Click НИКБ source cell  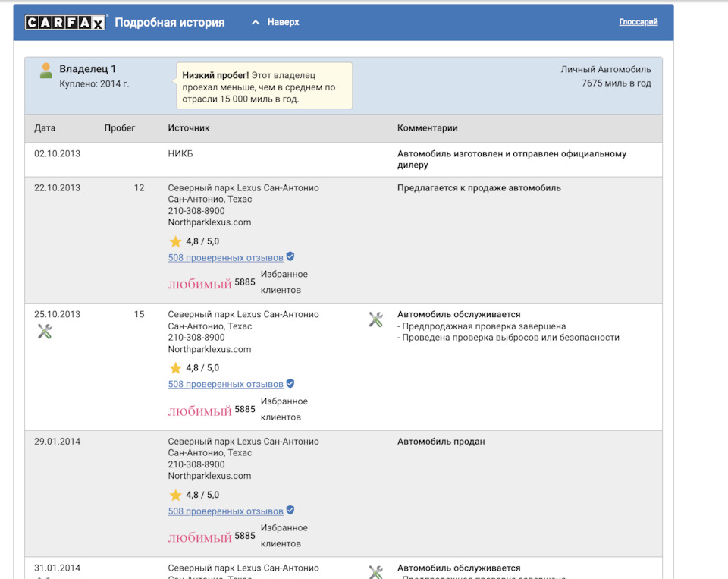point(180,153)
